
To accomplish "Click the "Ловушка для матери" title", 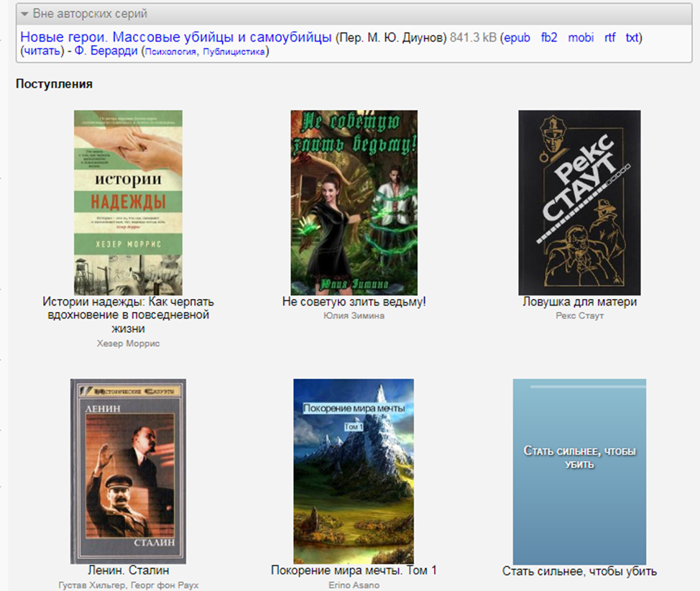I will click(x=579, y=302).
